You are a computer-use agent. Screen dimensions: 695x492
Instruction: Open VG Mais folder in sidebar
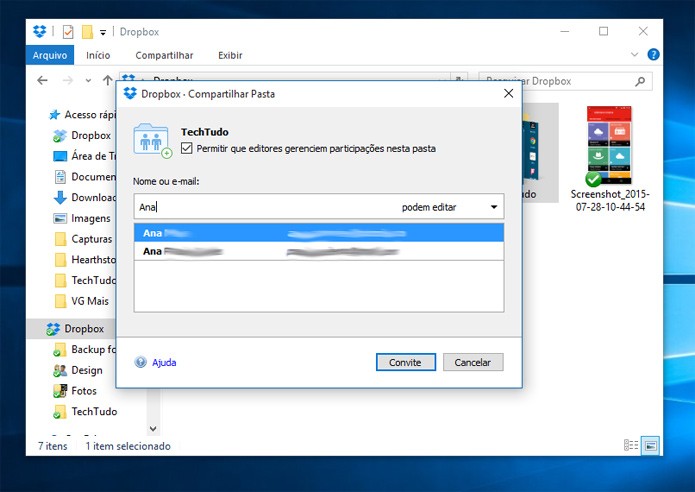[x=81, y=301]
